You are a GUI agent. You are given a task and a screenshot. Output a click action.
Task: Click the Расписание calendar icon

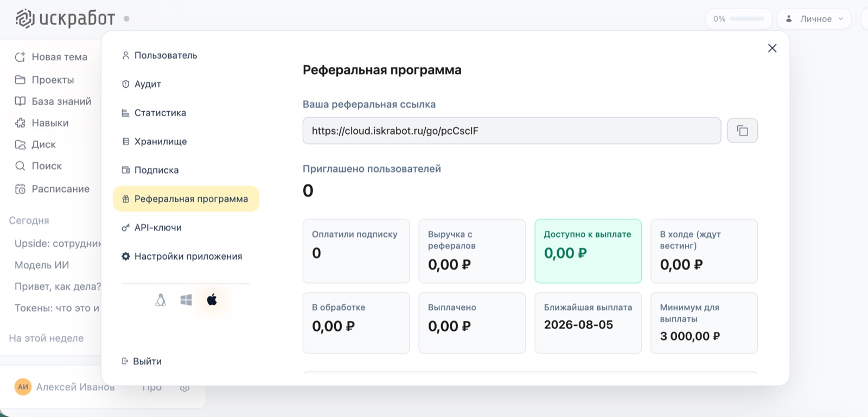coord(20,189)
